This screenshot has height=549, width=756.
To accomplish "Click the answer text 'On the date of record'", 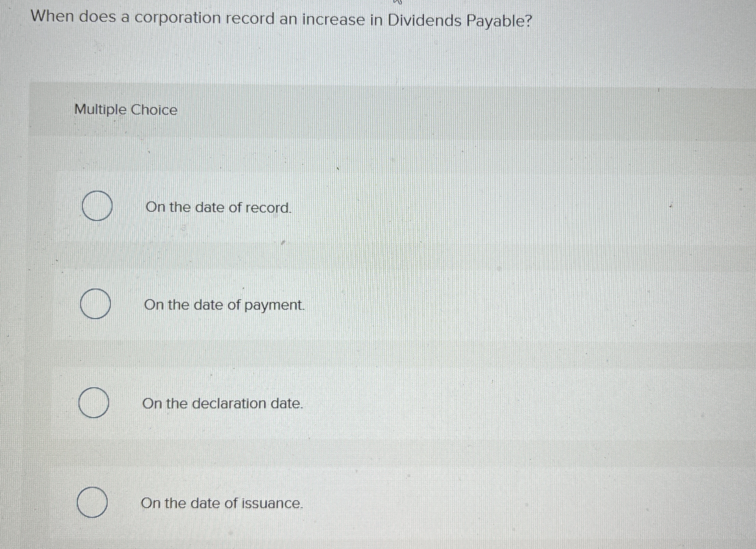I will click(x=218, y=207).
